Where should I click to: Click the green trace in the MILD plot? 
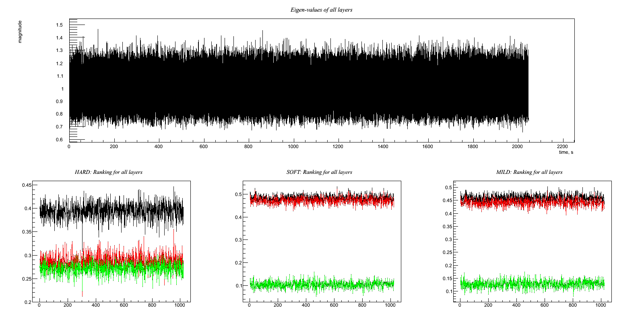531,284
